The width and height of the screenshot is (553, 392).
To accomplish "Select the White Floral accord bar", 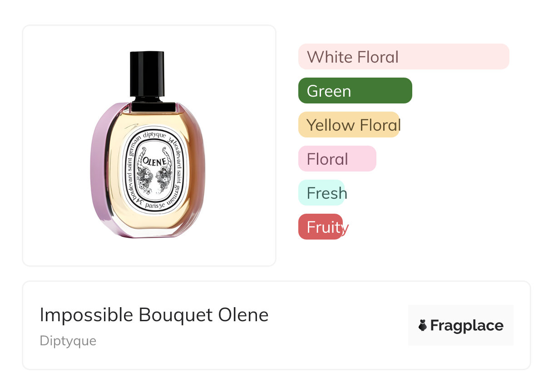I will click(x=403, y=57).
